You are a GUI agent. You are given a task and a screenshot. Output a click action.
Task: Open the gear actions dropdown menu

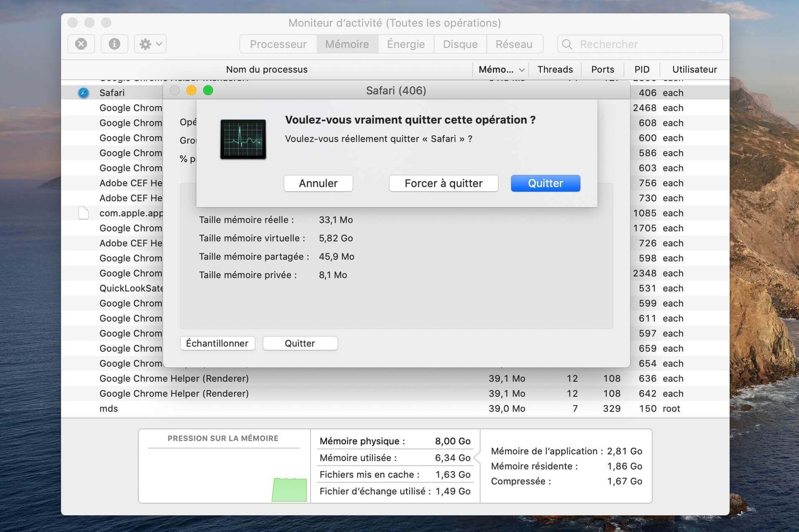[x=150, y=44]
